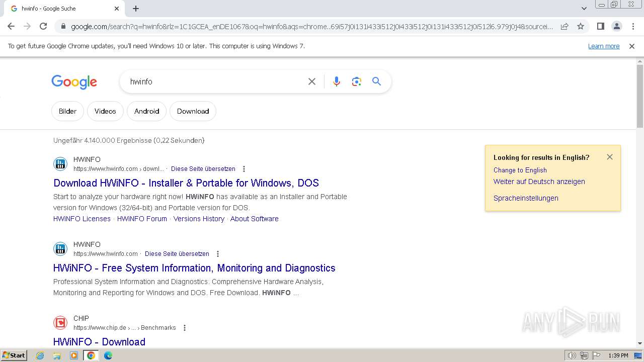The height and width of the screenshot is (362, 644).
Task: Open Action Center flag tray icon
Action: click(x=596, y=355)
